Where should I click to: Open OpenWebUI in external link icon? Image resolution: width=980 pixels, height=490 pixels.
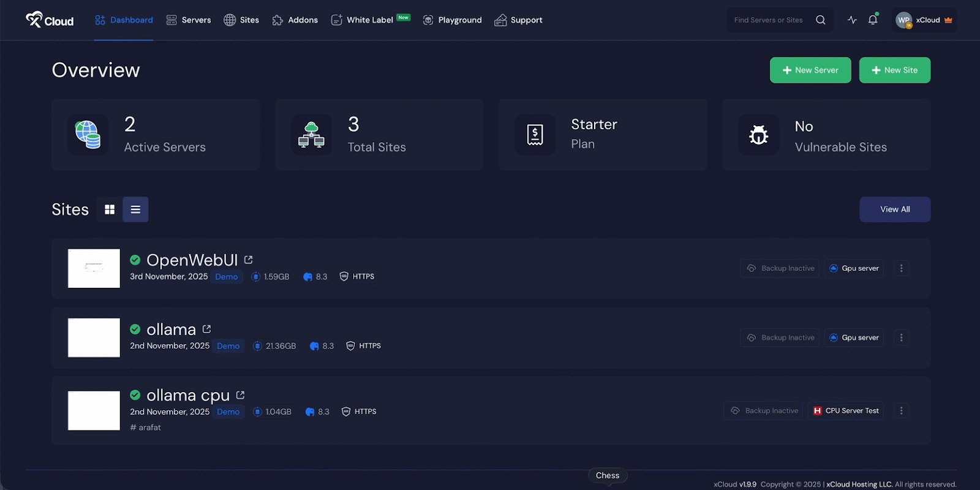coord(248,260)
